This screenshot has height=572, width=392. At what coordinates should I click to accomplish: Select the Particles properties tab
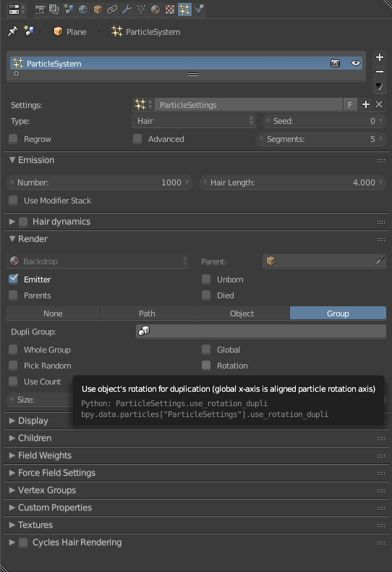184,9
